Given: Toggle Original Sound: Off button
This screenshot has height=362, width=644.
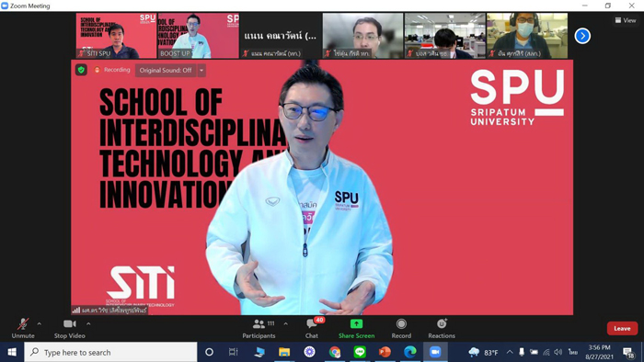Looking at the screenshot, I should click(x=166, y=70).
